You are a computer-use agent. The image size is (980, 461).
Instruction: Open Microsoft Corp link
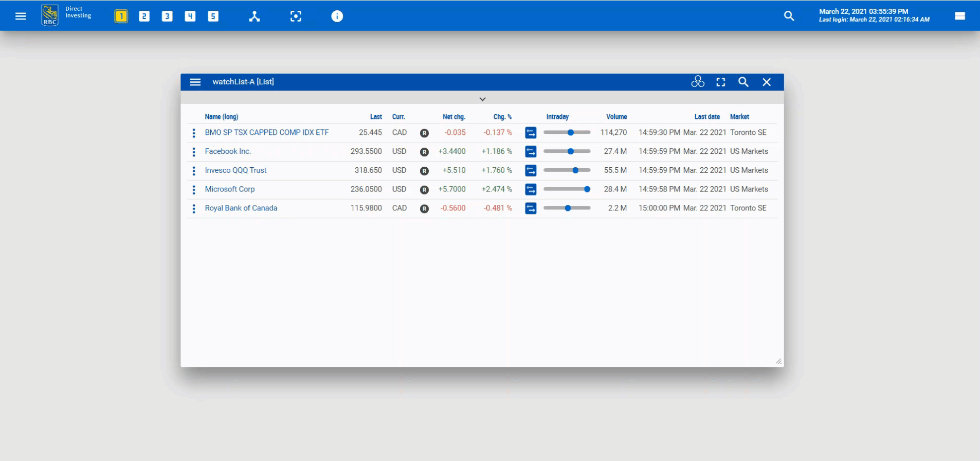(230, 189)
